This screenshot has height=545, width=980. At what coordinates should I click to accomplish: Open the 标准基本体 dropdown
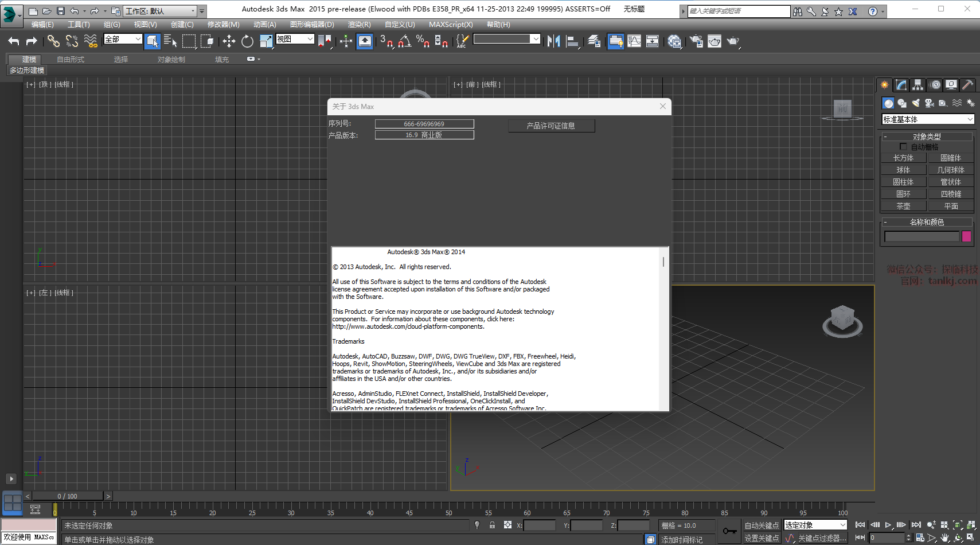click(x=928, y=119)
